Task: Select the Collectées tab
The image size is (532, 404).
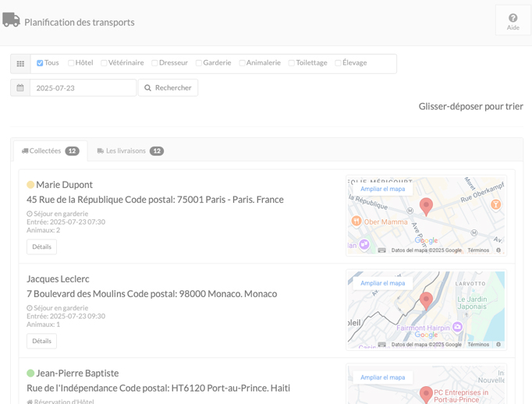Action: pyautogui.click(x=50, y=151)
